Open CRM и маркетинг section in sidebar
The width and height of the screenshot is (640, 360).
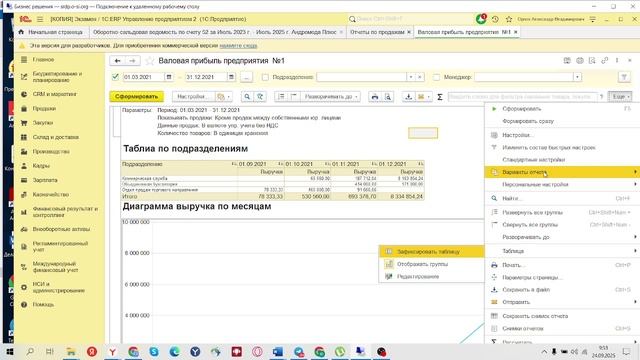[x=54, y=94]
